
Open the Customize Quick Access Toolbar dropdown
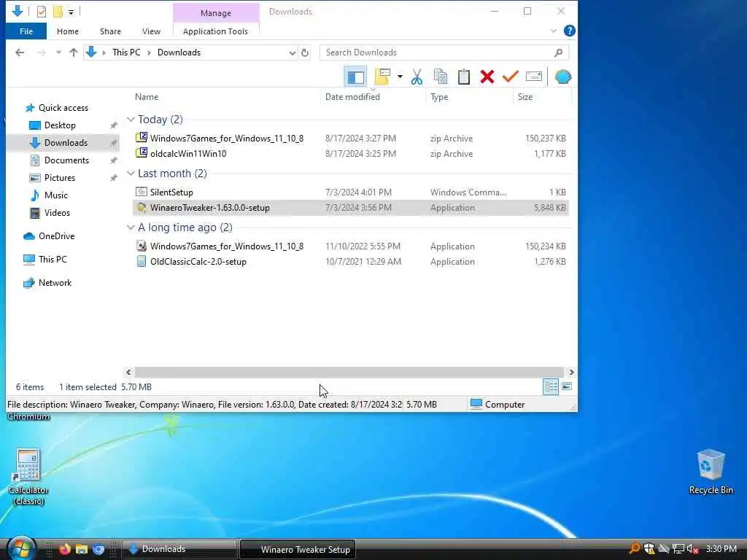[71, 12]
